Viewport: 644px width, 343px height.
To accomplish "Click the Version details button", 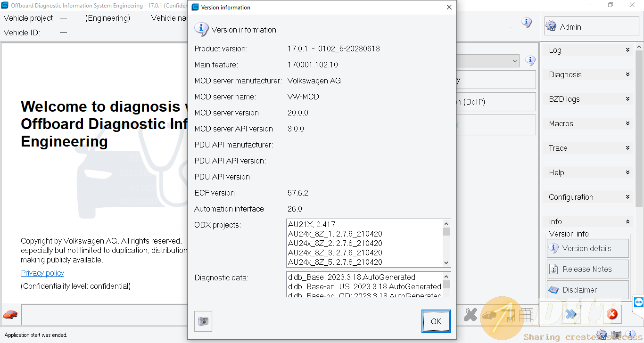I will [x=587, y=248].
